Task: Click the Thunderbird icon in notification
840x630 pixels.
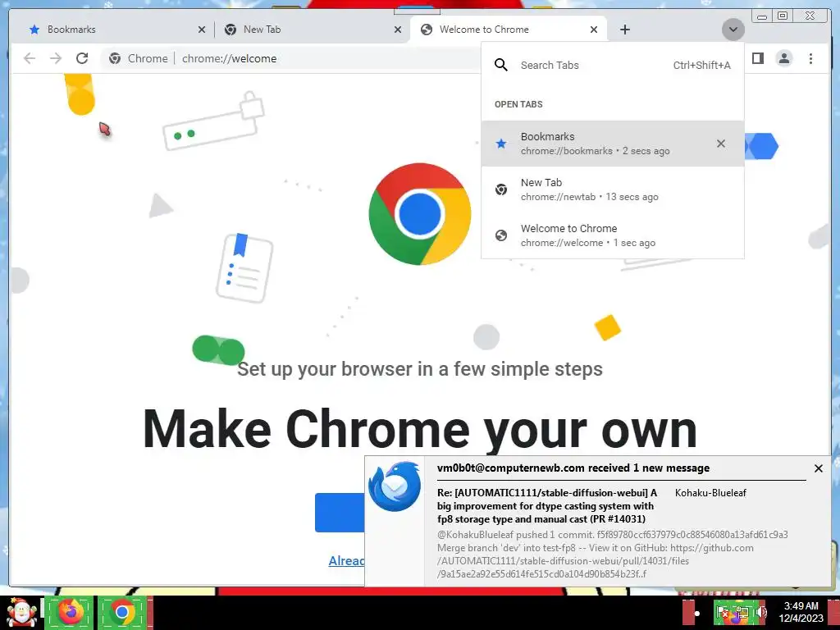Action: pos(395,486)
